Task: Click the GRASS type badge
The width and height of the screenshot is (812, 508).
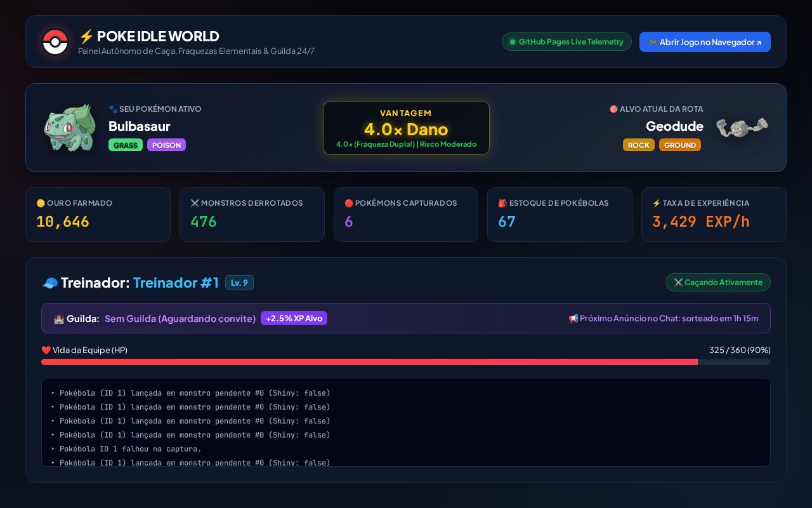Action: tap(126, 145)
